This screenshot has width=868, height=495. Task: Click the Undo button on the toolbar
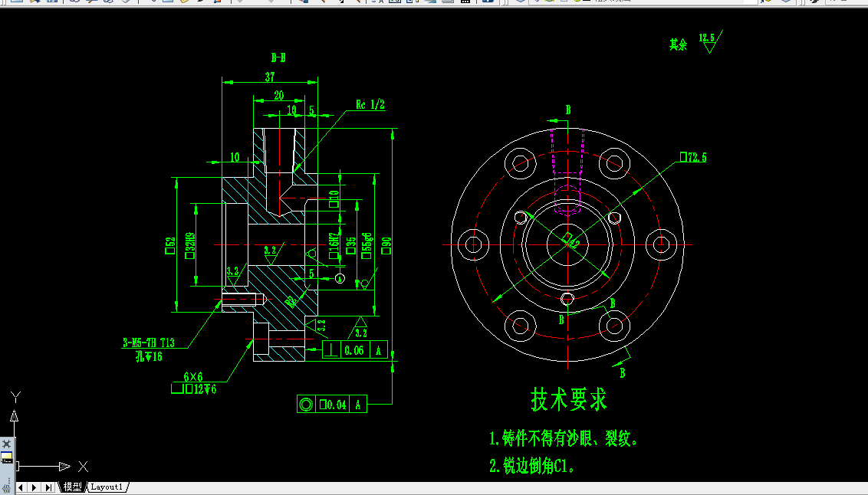(x=235, y=4)
